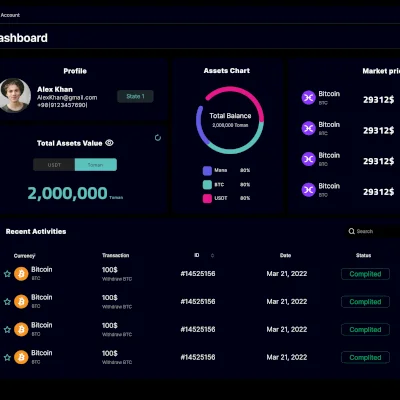Click the orange Bitcoin icon in first activity row
Image resolution: width=400 pixels, height=400 pixels.
pyautogui.click(x=21, y=274)
